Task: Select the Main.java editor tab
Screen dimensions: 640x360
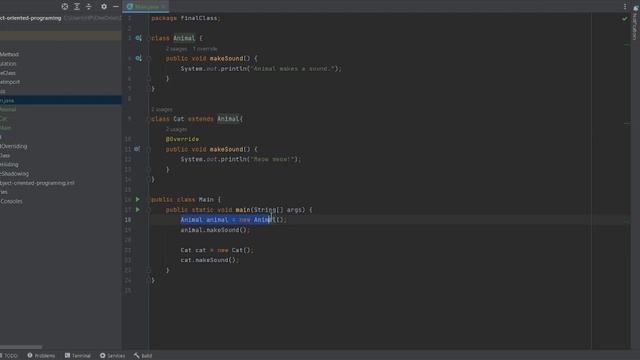Action: (x=146, y=7)
